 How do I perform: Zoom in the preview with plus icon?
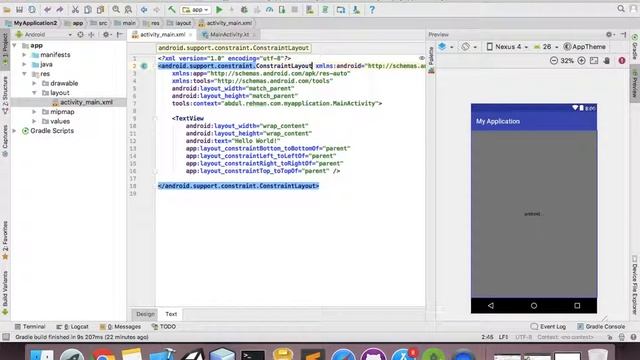click(581, 60)
